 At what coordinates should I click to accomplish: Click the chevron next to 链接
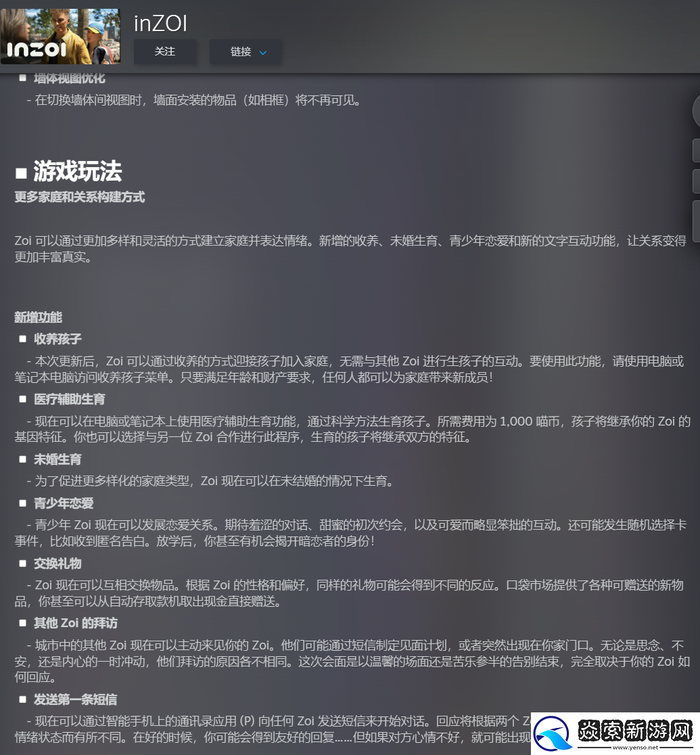tap(263, 52)
